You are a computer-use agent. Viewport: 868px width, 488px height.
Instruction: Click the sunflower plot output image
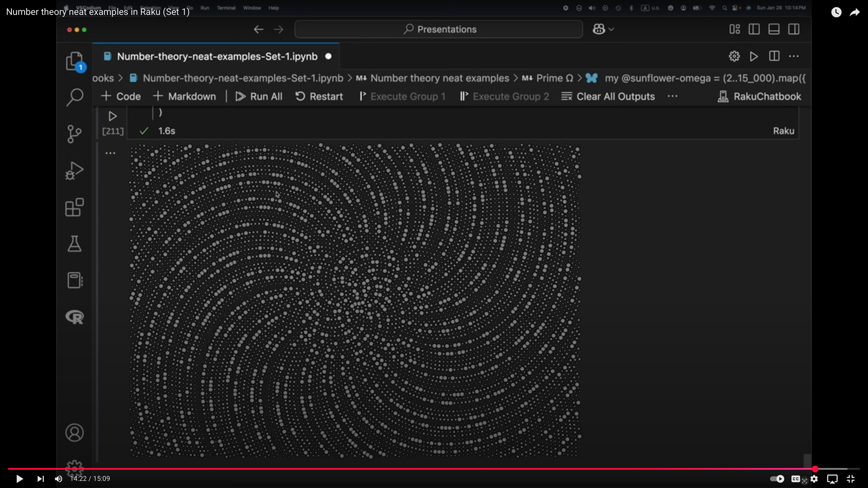point(355,301)
